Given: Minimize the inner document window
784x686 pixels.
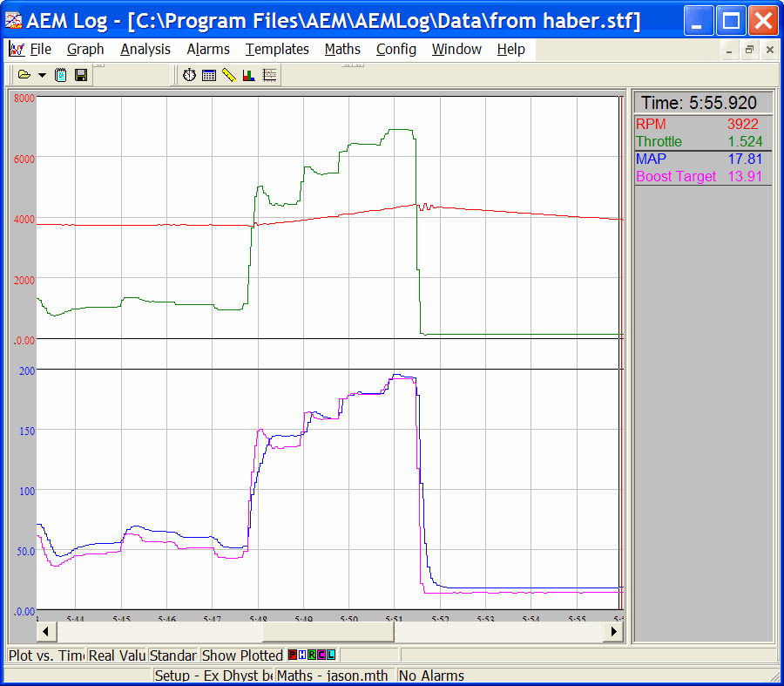Looking at the screenshot, I should pyautogui.click(x=729, y=50).
